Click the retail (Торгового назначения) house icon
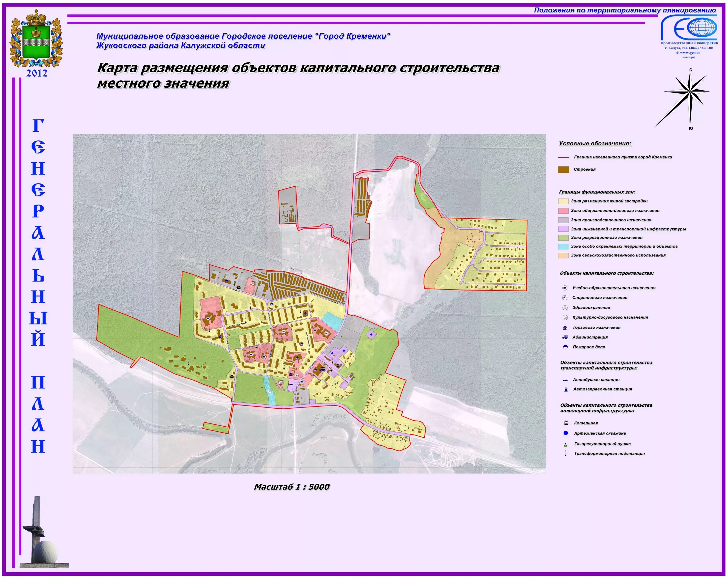The width and height of the screenshot is (728, 579). tap(565, 328)
